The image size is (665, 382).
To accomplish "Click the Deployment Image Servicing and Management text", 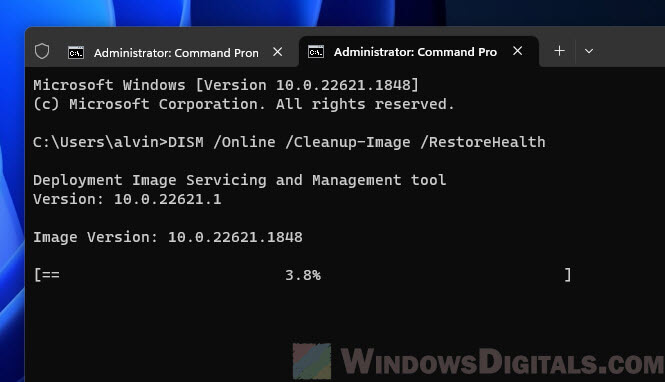I will coord(240,180).
